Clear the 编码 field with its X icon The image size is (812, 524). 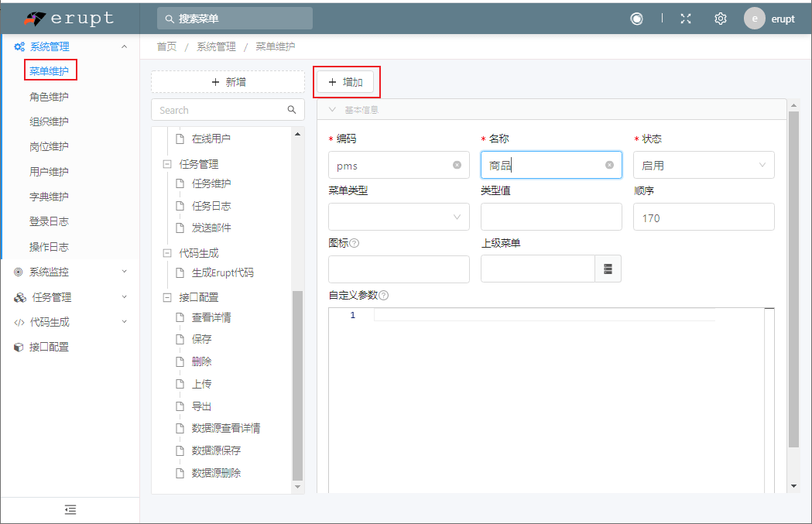click(457, 165)
